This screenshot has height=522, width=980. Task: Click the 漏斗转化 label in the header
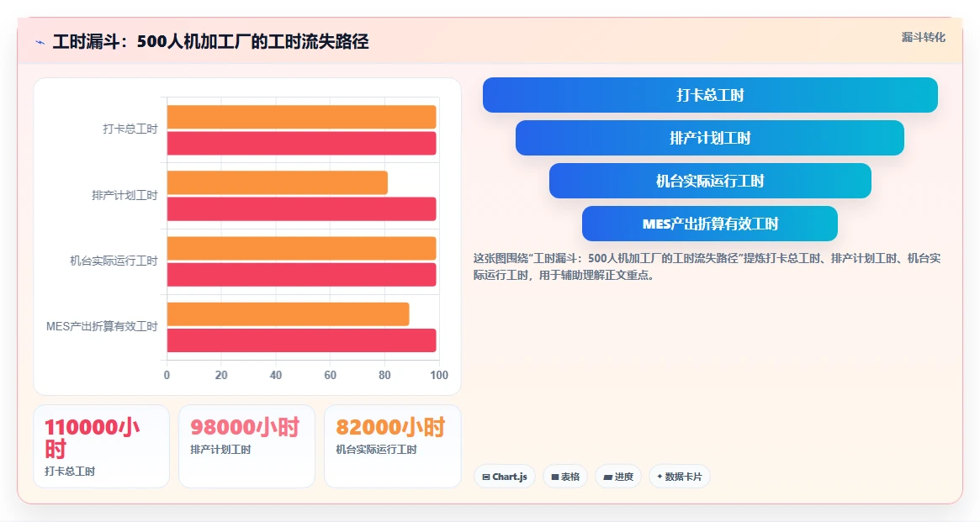pos(923,38)
